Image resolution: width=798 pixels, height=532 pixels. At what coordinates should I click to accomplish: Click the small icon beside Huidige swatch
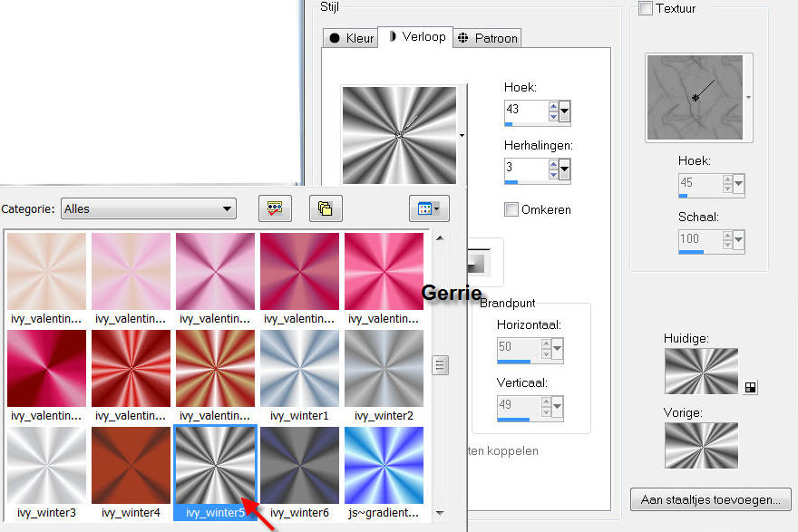click(x=750, y=387)
